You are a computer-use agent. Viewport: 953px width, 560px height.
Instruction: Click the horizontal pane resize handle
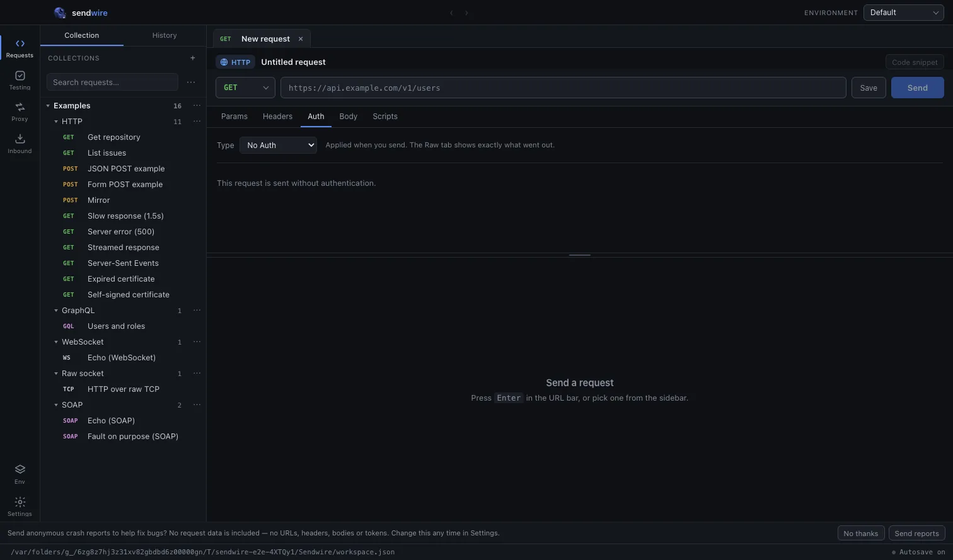click(x=579, y=255)
